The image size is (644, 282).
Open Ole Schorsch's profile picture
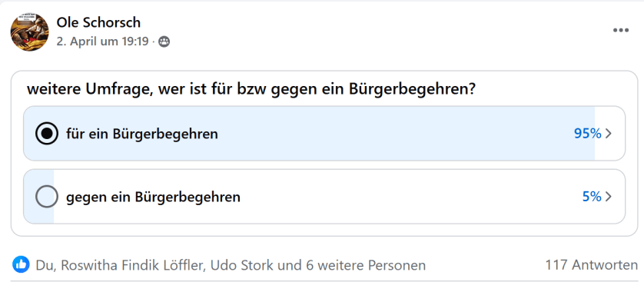[29, 32]
